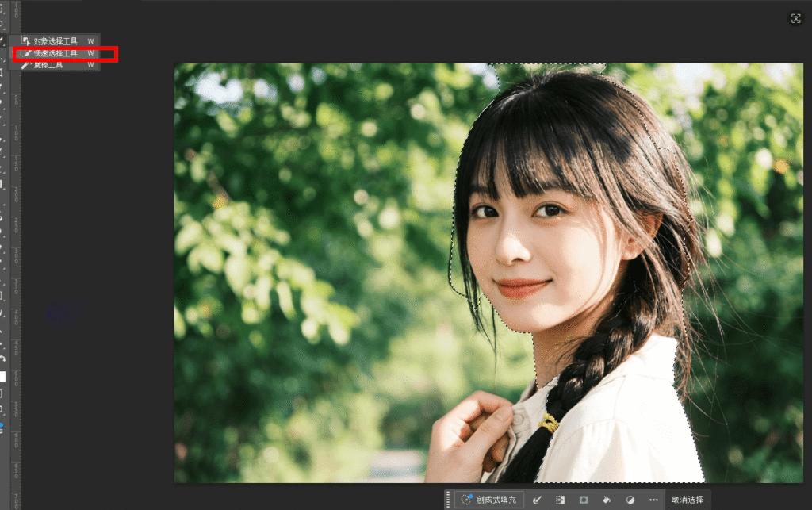
Task: Open the adjustment layer half-circle icon
Action: 630,500
